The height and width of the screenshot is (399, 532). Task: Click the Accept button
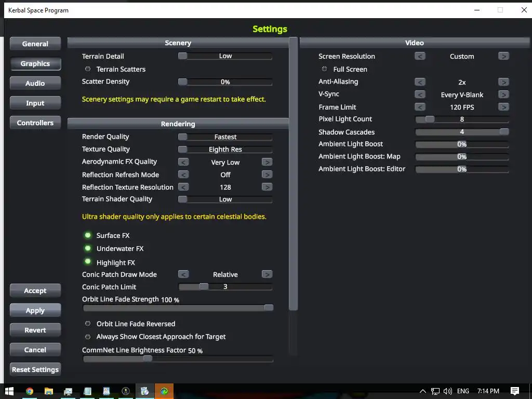pyautogui.click(x=35, y=290)
